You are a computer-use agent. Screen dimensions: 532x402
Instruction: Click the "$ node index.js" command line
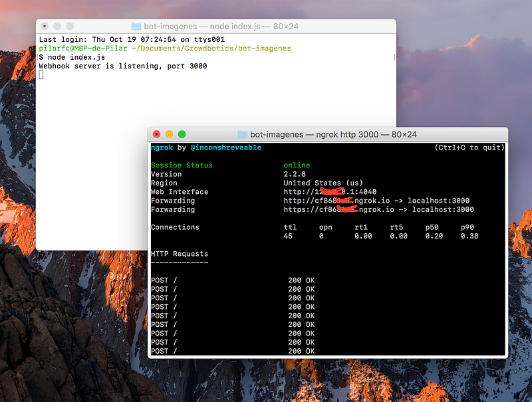pos(72,57)
